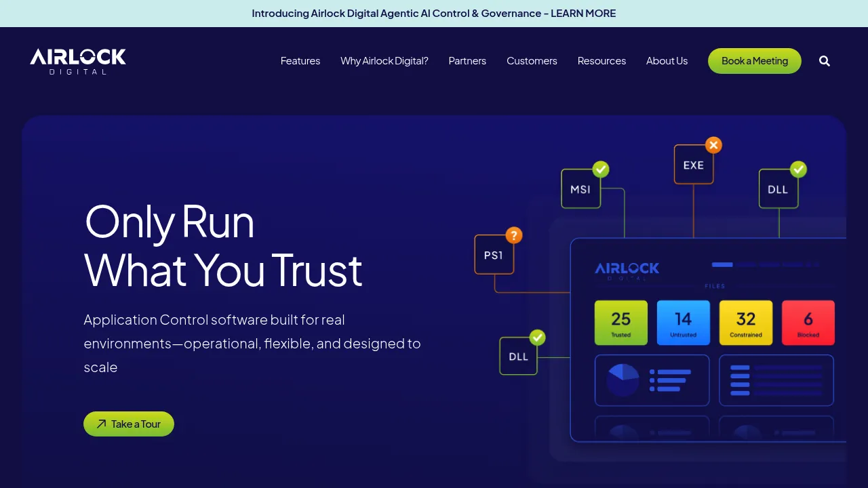Click the Airlock Digital logo
868x488 pixels.
[x=78, y=61]
